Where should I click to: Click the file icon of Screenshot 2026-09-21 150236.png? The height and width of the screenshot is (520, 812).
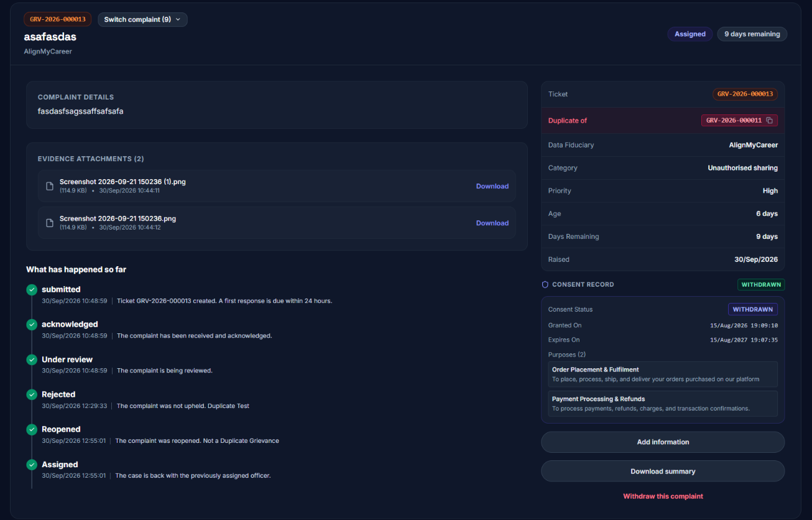[x=50, y=223]
